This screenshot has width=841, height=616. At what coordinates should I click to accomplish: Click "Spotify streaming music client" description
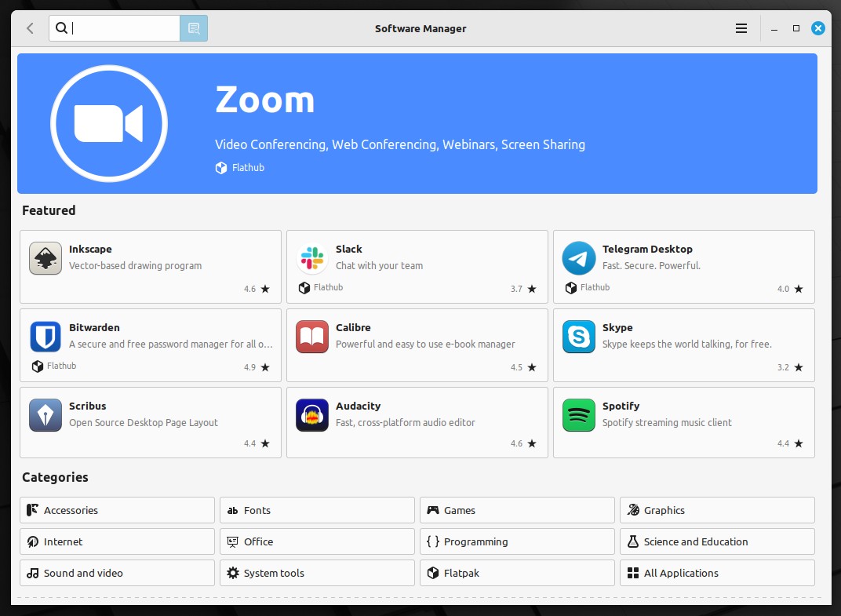click(667, 422)
